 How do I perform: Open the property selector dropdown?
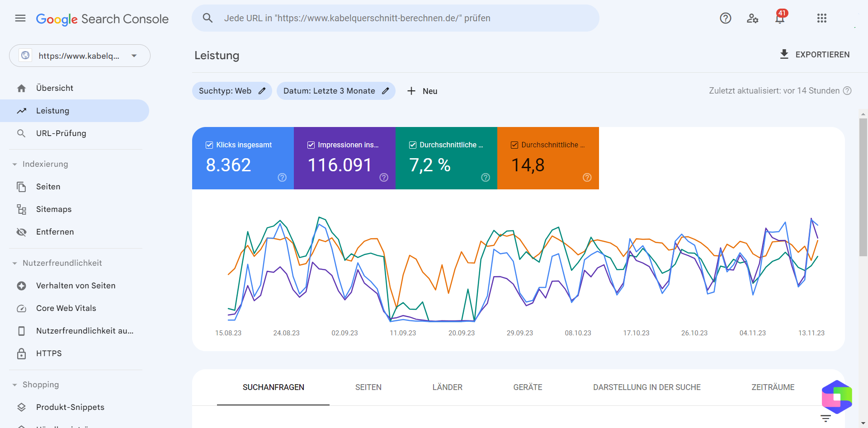click(x=80, y=56)
